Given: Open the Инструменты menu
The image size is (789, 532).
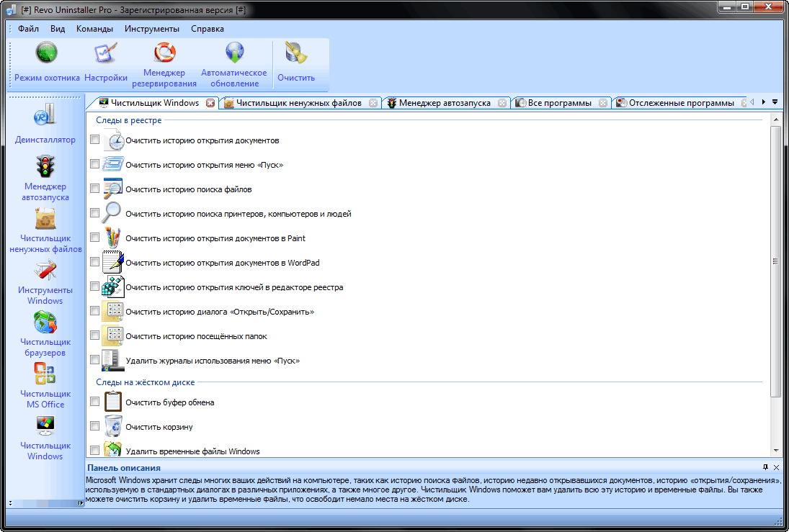Looking at the screenshot, I should coord(151,29).
